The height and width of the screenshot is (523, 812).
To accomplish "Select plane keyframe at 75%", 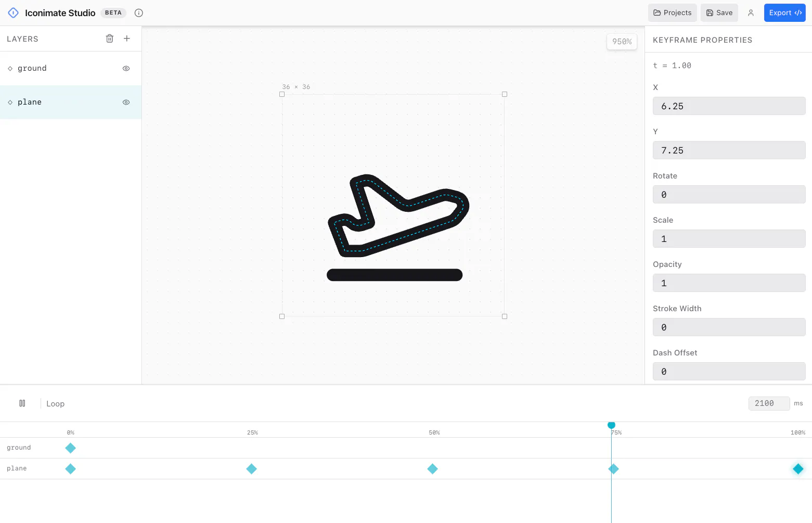I will click(x=614, y=469).
